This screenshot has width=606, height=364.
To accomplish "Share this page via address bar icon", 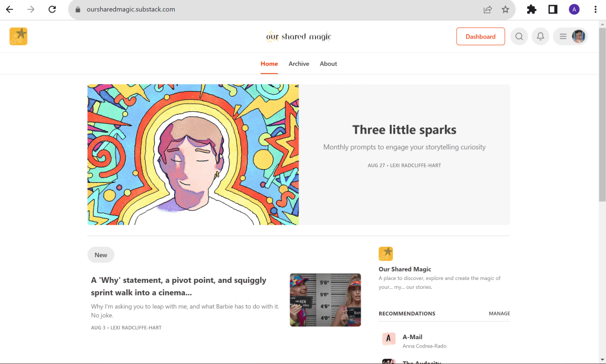I will [x=488, y=9].
